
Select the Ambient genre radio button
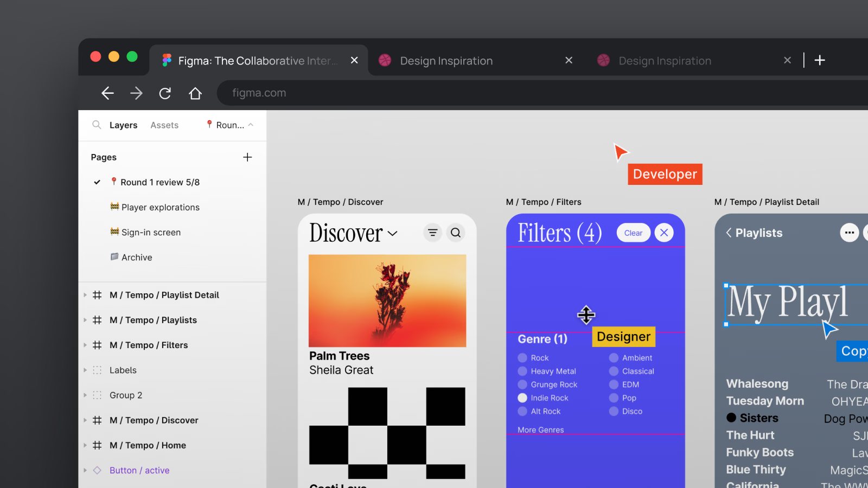[x=614, y=358]
